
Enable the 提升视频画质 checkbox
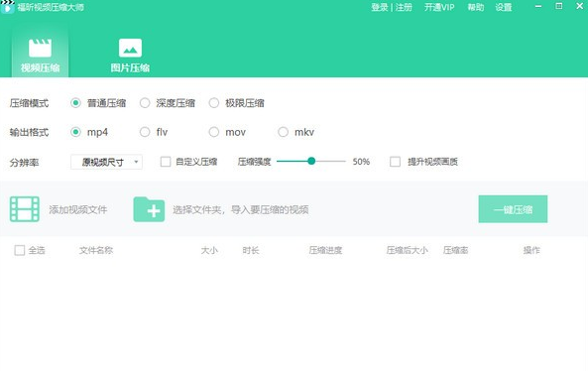coord(395,162)
